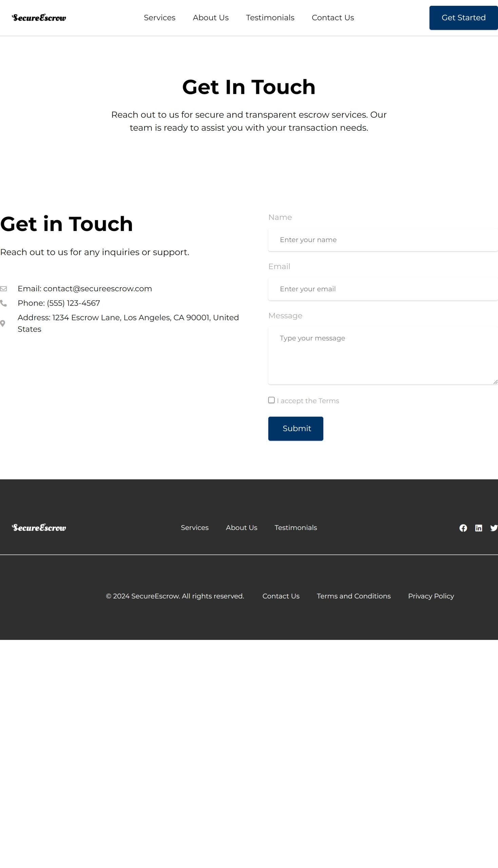The width and height of the screenshot is (498, 868).
Task: Click 'Reach out to us for any inquiries' text
Action: 95,252
